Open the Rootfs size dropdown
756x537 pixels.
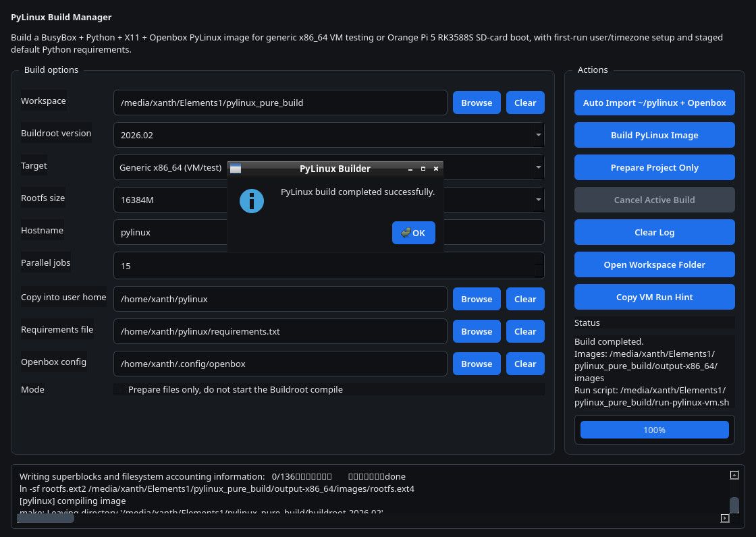click(538, 200)
